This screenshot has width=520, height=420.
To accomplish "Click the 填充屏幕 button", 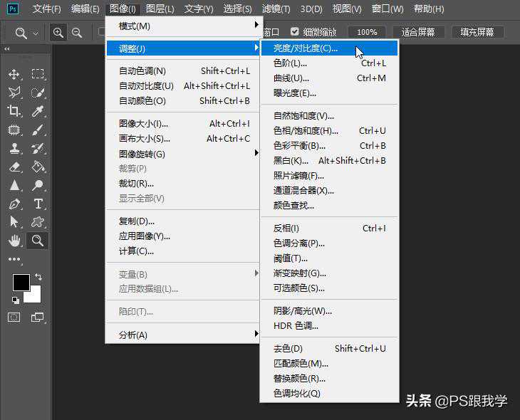I will point(477,32).
